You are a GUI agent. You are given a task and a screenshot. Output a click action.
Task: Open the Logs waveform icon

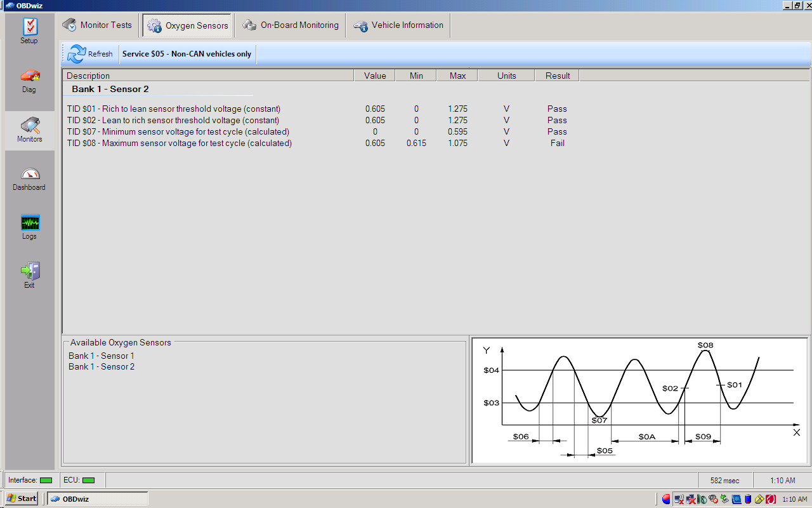(x=29, y=223)
